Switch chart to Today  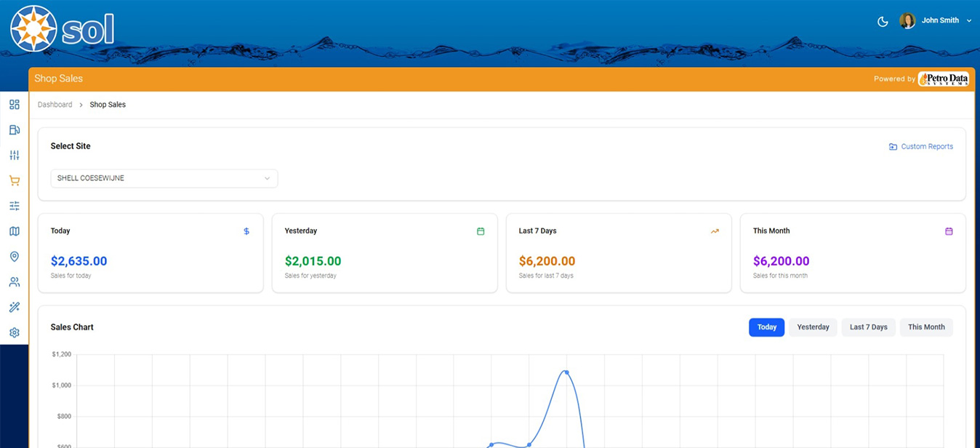[767, 327]
